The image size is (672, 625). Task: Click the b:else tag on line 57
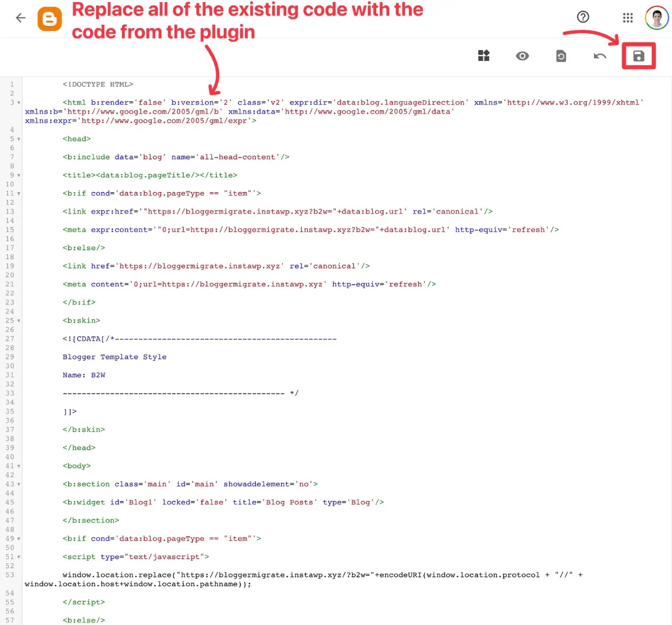[84, 620]
